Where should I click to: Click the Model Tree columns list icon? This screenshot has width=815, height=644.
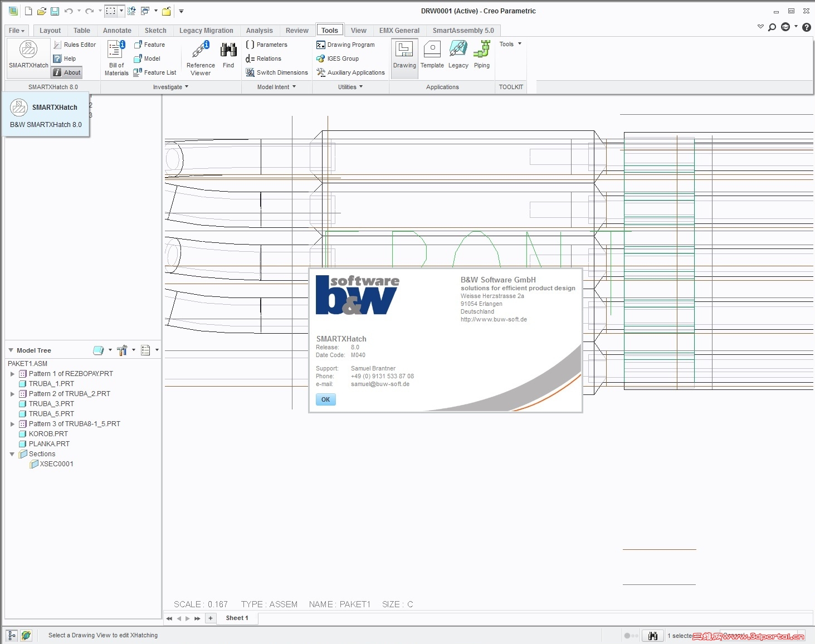coord(146,350)
